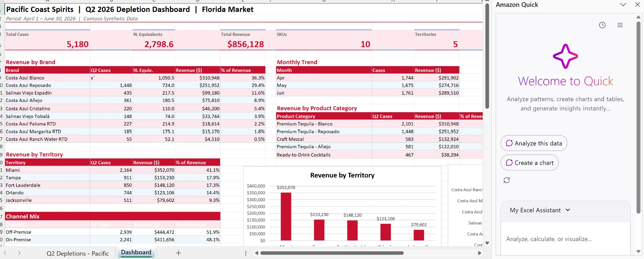Click Analyze this data suggestion
This screenshot has height=259, width=644.
click(x=534, y=143)
